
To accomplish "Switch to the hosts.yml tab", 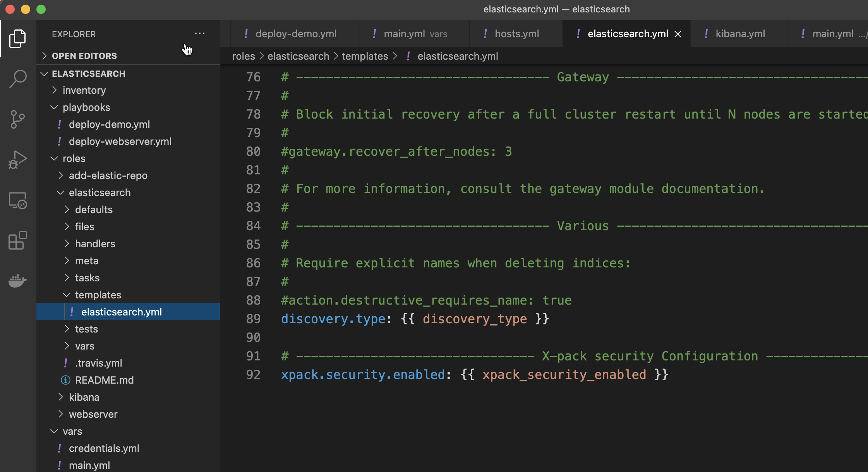I will point(516,34).
